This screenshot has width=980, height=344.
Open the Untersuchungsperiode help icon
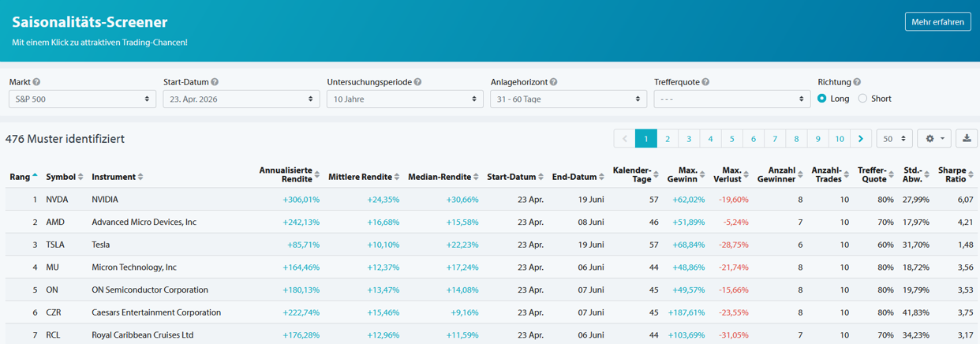coord(417,82)
